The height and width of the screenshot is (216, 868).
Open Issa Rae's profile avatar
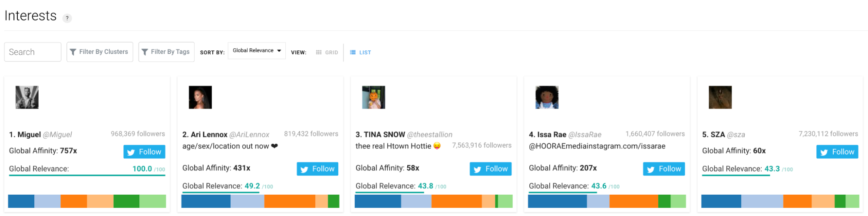547,97
